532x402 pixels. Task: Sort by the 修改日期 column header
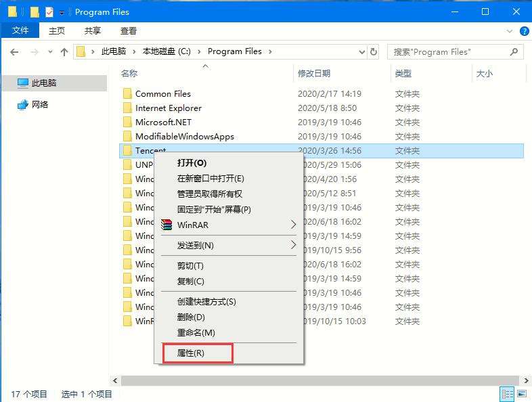[x=314, y=73]
